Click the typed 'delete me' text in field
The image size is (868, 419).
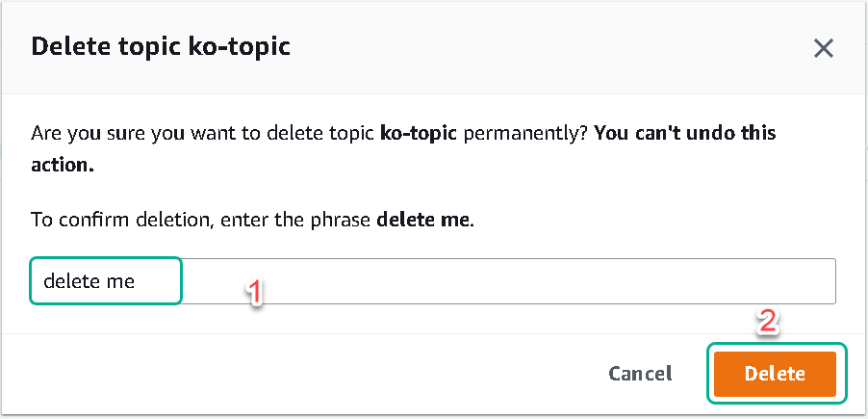click(89, 281)
